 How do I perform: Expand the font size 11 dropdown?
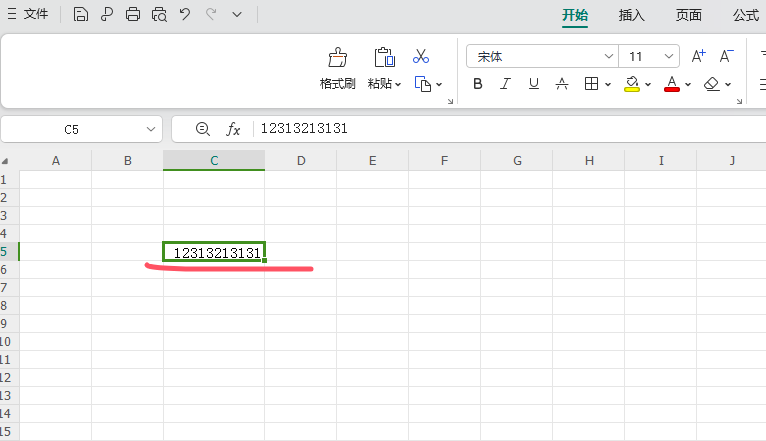(669, 56)
